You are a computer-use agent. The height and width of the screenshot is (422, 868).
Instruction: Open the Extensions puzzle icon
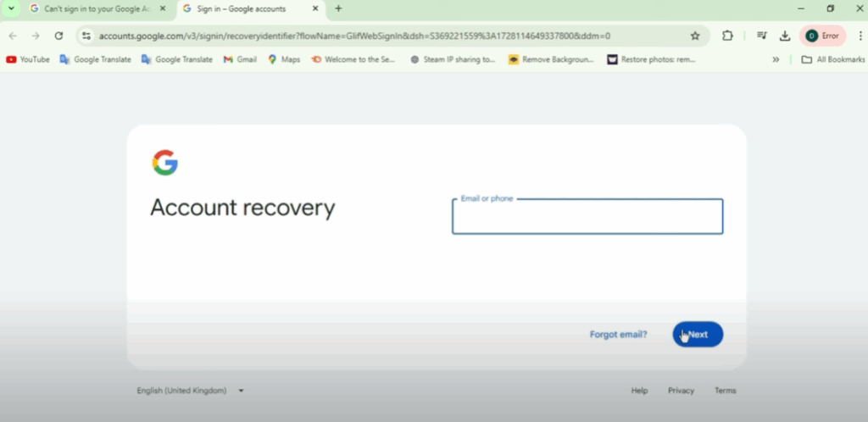[x=727, y=36]
